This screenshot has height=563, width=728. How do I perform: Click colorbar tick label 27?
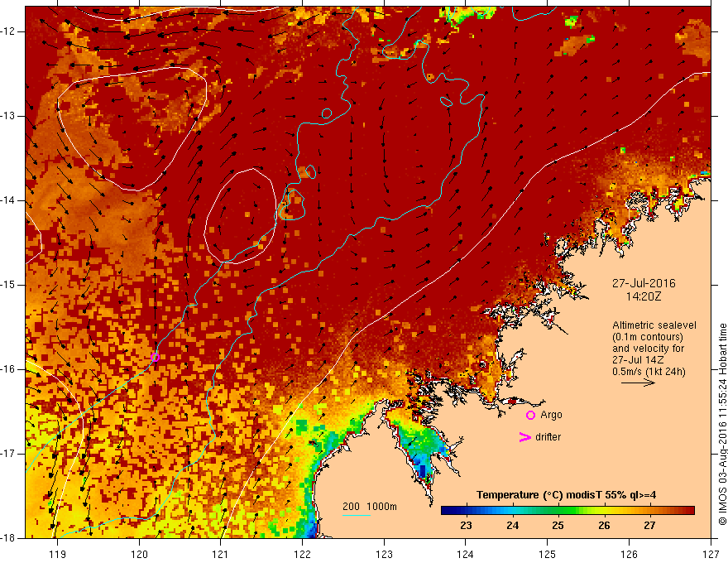649,526
